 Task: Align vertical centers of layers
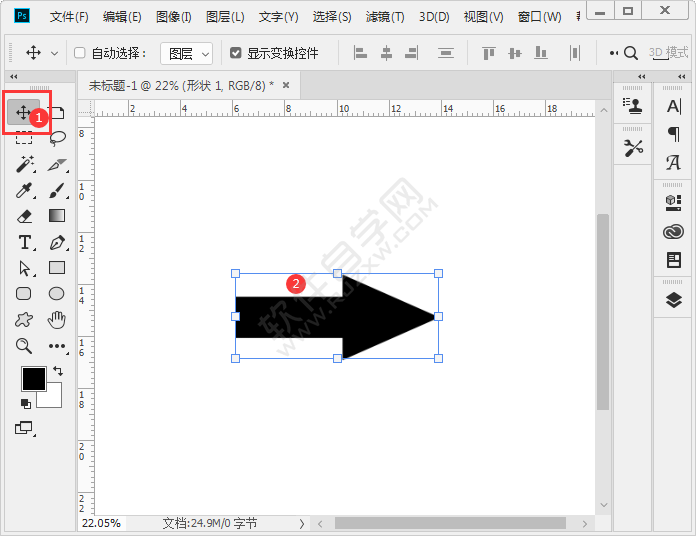pyautogui.click(x=515, y=53)
